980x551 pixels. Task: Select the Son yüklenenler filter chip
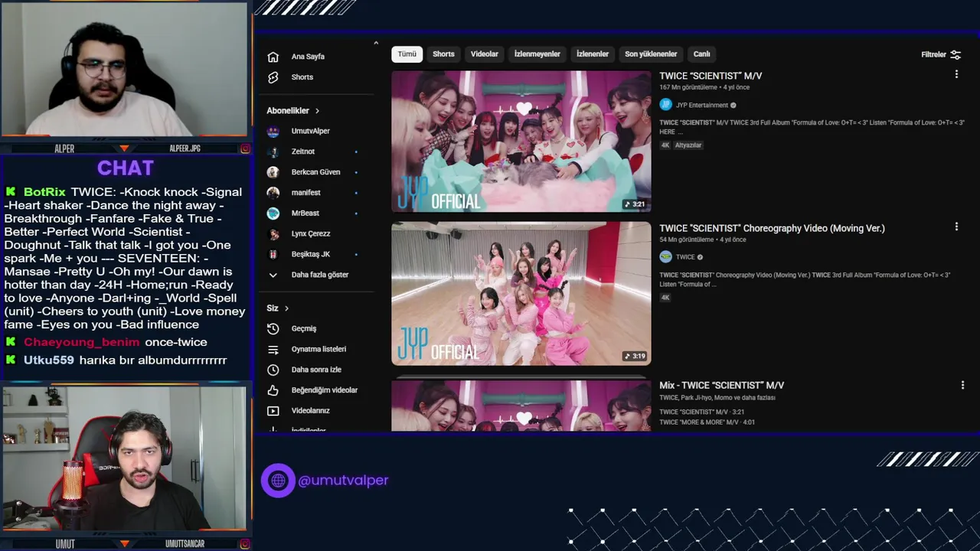(651, 54)
